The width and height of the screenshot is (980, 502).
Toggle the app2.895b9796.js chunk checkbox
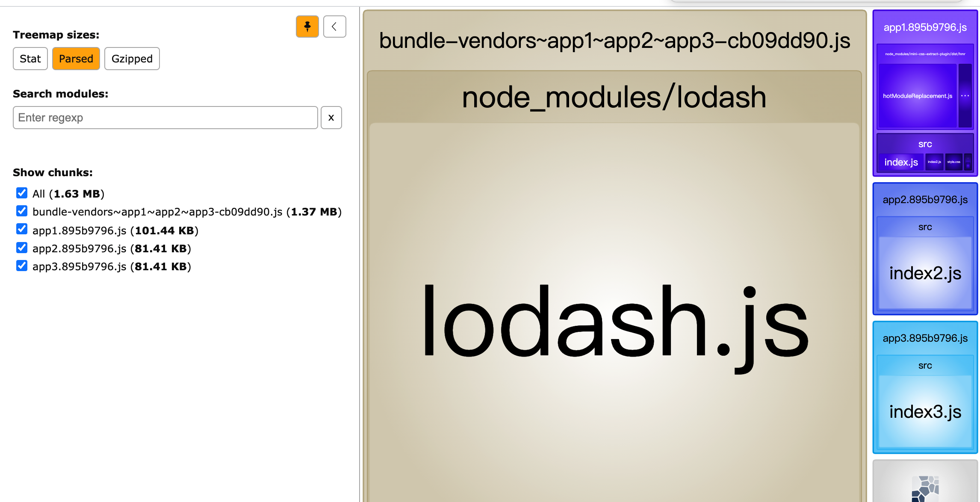pyautogui.click(x=22, y=248)
